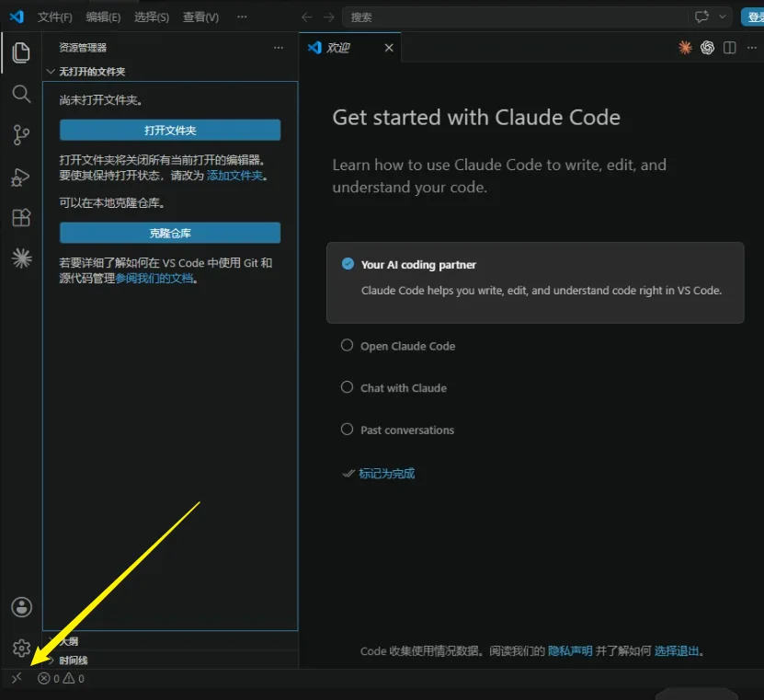Open the Extensions view
Screen dimensions: 764x700
(21, 217)
